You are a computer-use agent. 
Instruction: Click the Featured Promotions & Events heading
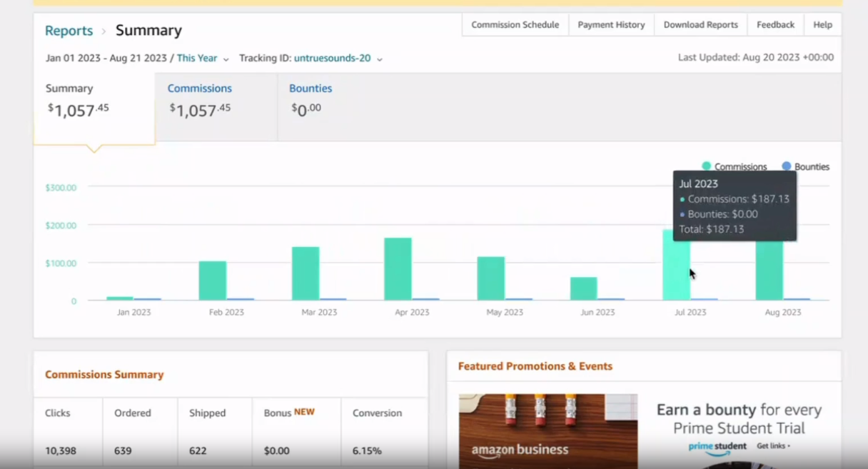pos(535,366)
